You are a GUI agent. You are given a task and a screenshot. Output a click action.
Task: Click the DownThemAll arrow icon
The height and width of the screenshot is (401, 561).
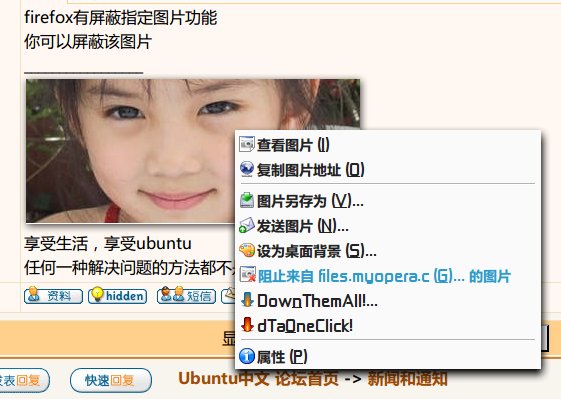click(x=247, y=300)
